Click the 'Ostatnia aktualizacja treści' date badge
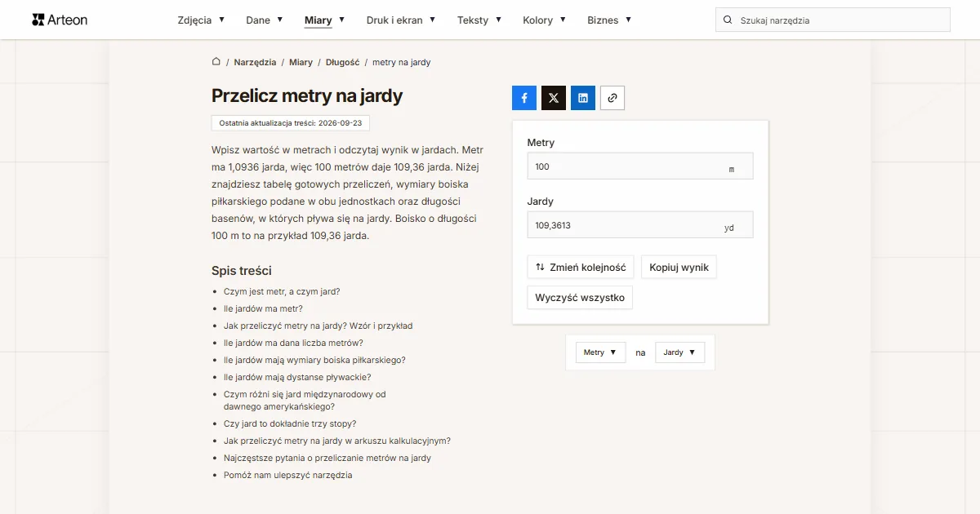The width and height of the screenshot is (980, 514). pos(291,122)
